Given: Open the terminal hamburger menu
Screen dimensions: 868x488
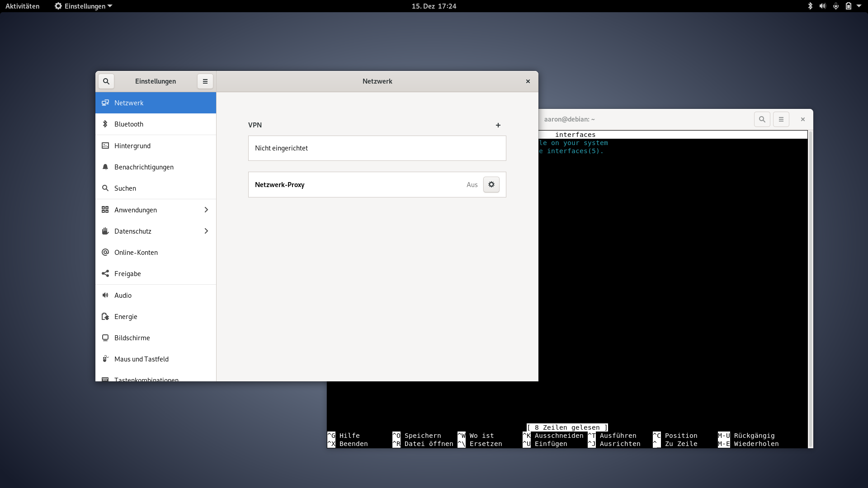Looking at the screenshot, I should (x=781, y=119).
